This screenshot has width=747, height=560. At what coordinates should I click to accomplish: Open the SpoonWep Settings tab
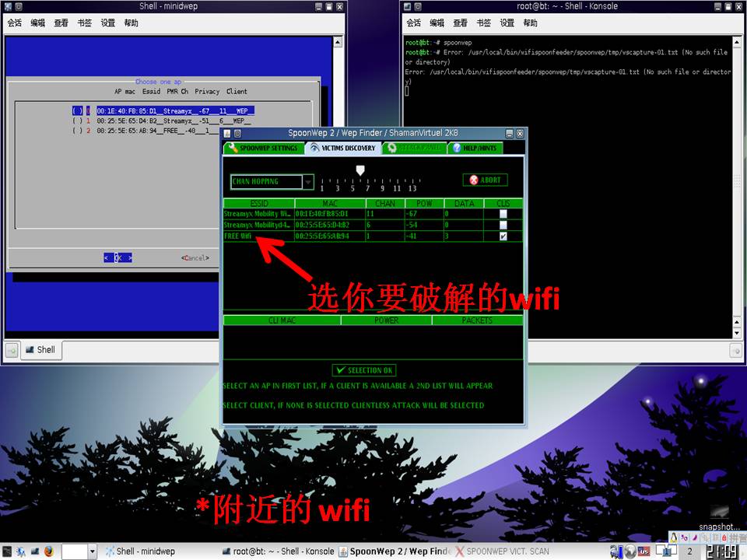(264, 148)
